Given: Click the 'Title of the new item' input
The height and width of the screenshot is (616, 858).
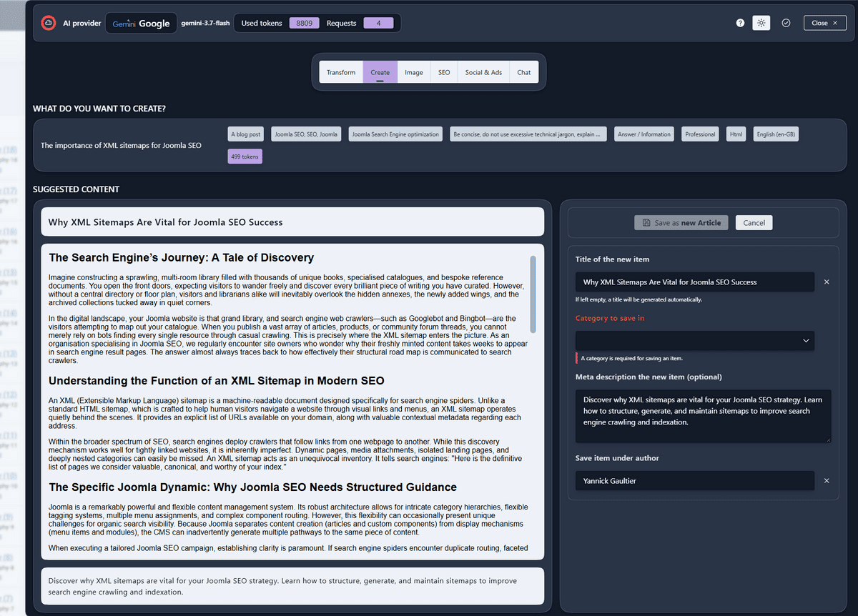Looking at the screenshot, I should [x=695, y=282].
